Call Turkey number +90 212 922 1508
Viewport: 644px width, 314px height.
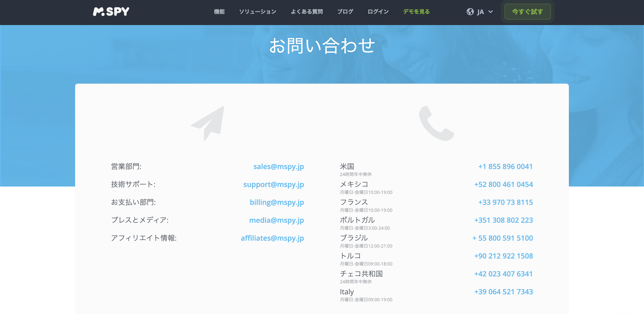pos(504,256)
